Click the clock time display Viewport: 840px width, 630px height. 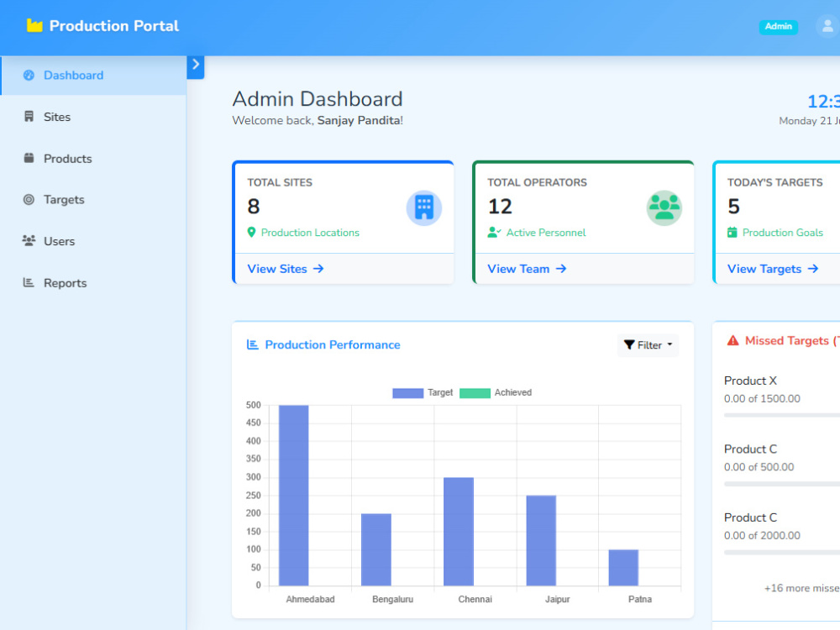pos(823,102)
